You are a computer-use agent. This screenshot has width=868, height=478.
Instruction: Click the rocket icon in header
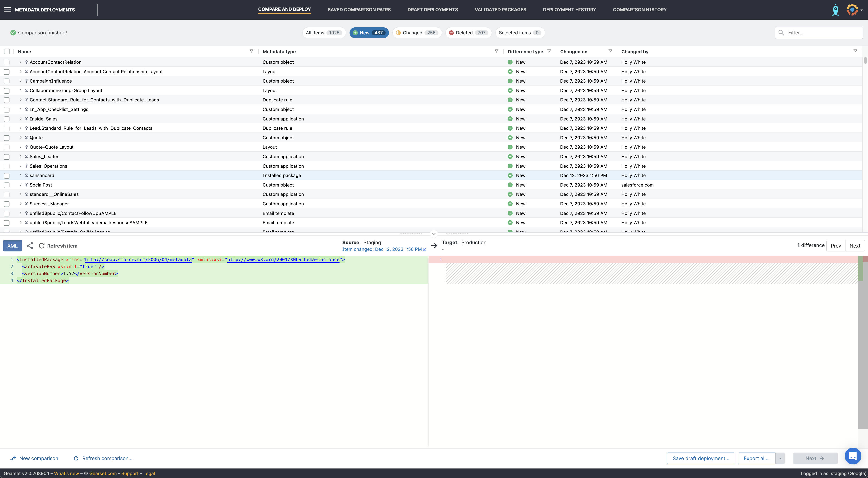[835, 10]
